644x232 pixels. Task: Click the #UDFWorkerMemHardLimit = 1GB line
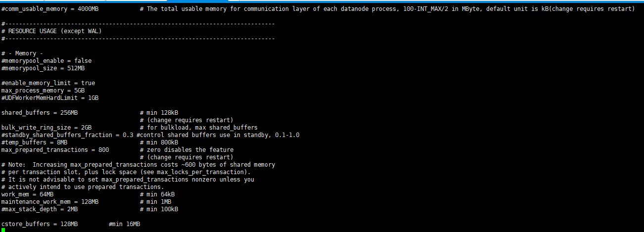[x=50, y=98]
